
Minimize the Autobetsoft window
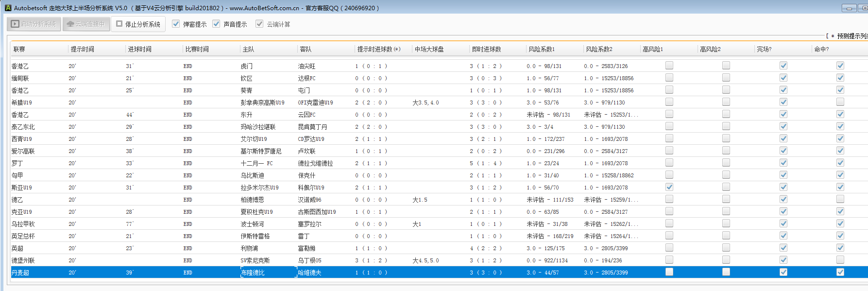(849, 8)
